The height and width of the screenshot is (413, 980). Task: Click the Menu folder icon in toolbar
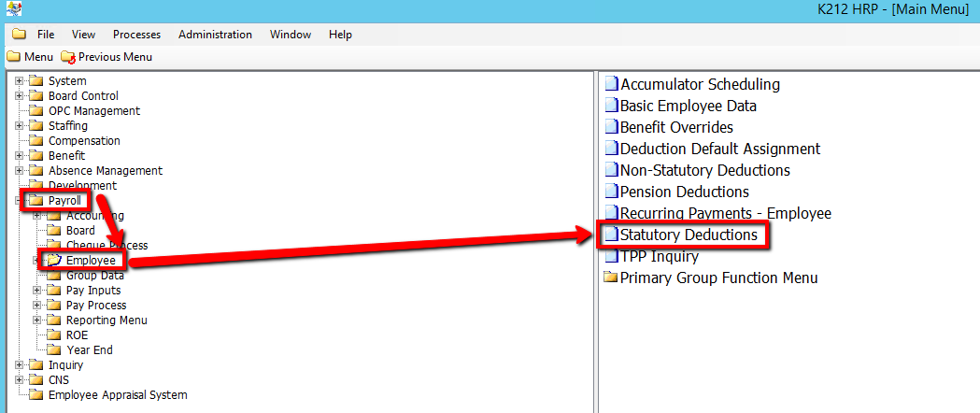[x=14, y=57]
